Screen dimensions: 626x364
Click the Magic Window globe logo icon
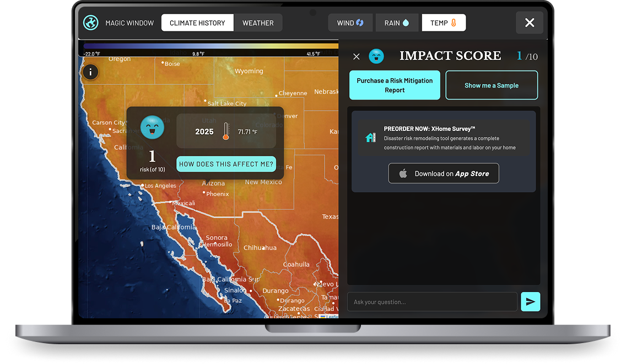point(90,23)
